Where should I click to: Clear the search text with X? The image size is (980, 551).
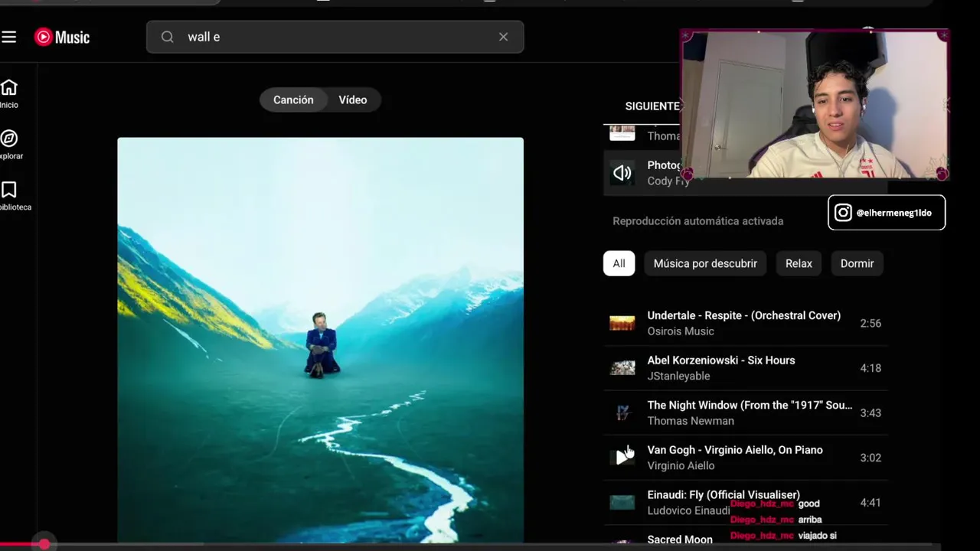tap(503, 37)
